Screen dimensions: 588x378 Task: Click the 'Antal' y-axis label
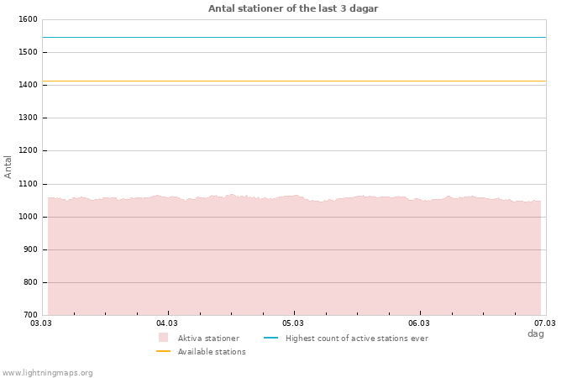click(x=8, y=166)
